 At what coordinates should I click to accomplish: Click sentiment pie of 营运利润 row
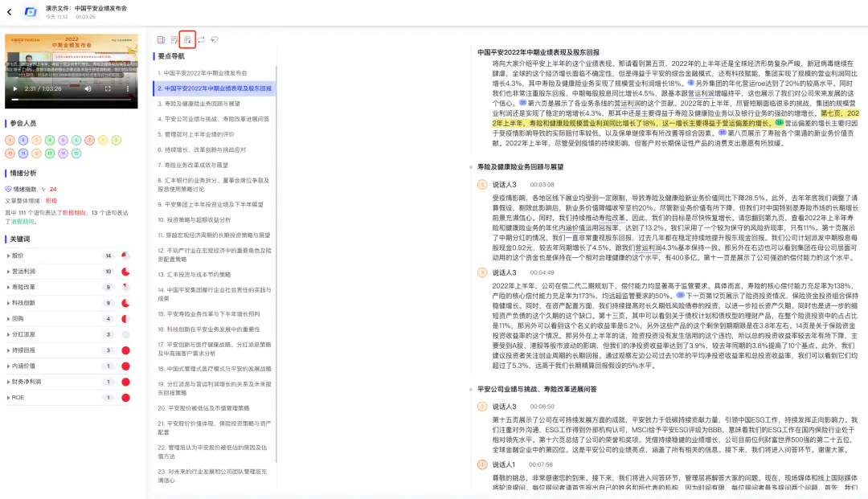pyautogui.click(x=125, y=272)
